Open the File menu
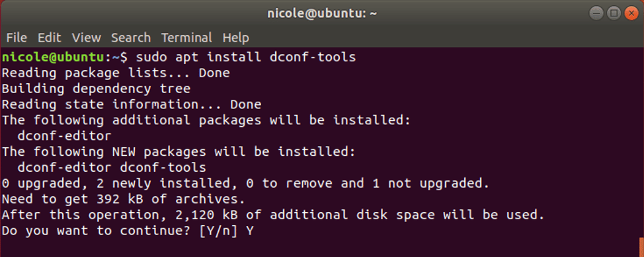Viewport: 644px width, 257px height. pos(17,38)
